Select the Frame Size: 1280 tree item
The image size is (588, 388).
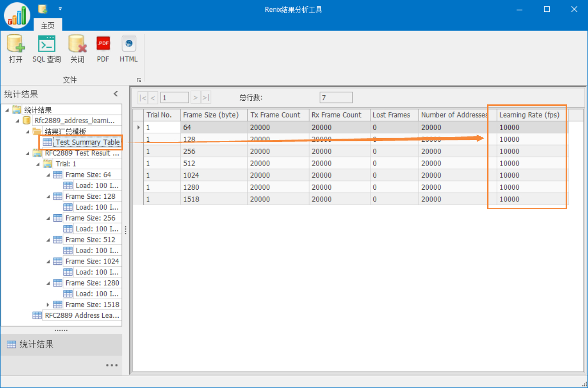pos(92,283)
